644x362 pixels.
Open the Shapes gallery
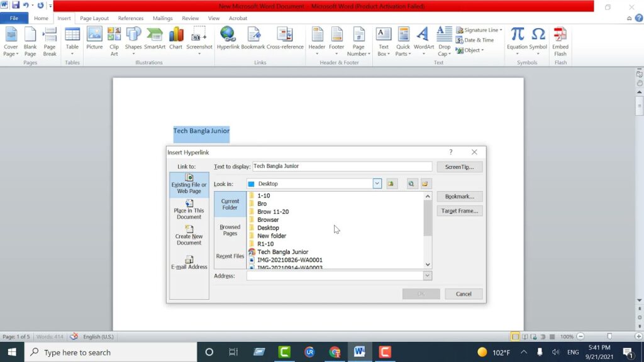click(133, 41)
